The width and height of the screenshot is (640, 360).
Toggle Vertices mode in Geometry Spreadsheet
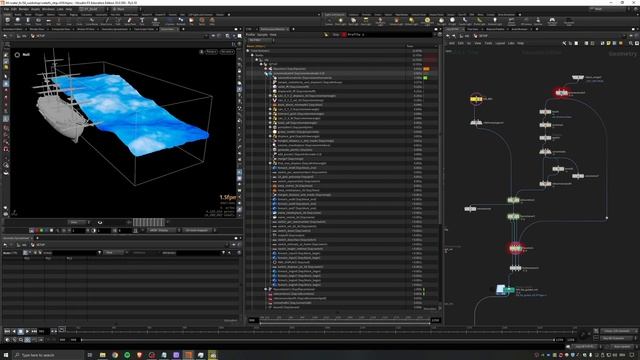pos(30,253)
